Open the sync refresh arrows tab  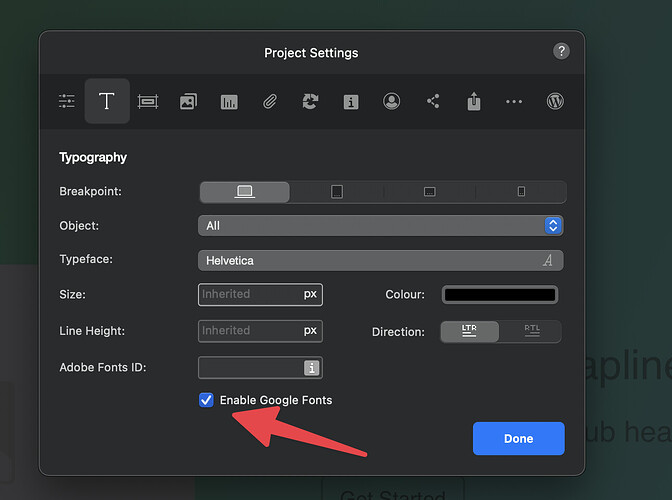[310, 102]
